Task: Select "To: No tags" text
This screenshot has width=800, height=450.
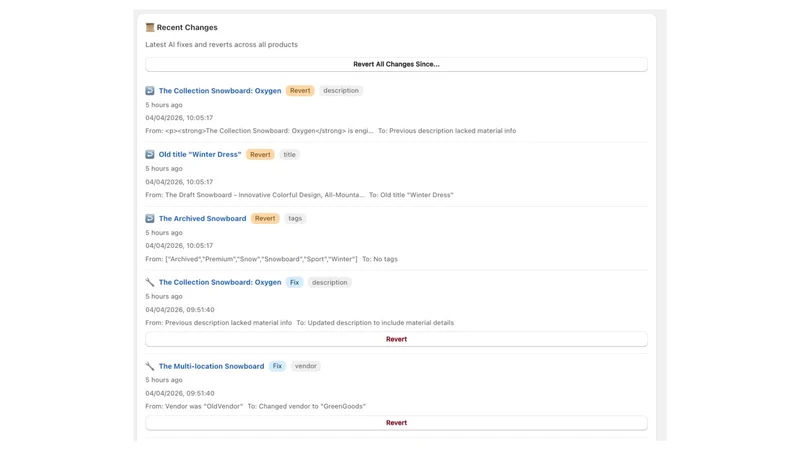Action: (x=380, y=259)
